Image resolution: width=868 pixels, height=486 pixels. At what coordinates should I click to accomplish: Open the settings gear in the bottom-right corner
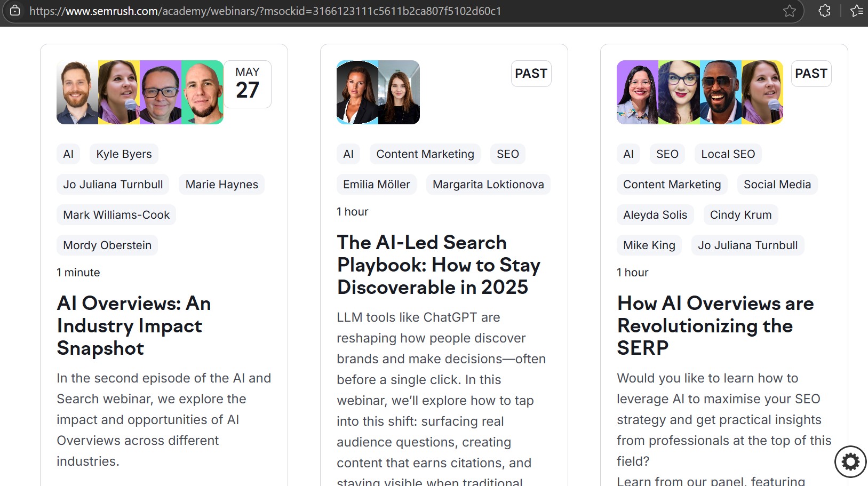pos(850,461)
